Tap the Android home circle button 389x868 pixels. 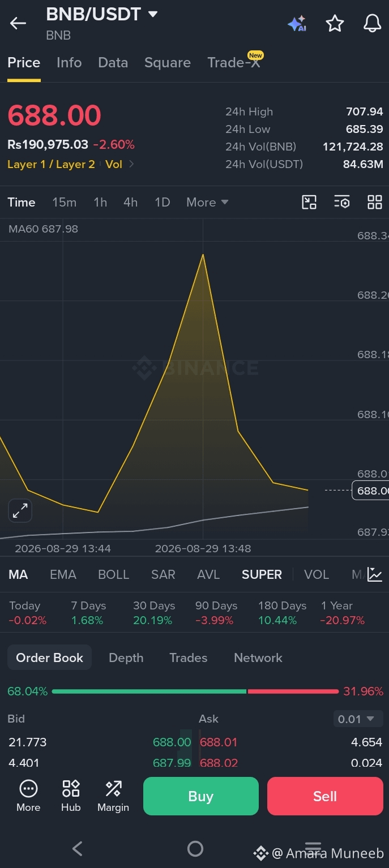[x=195, y=848]
